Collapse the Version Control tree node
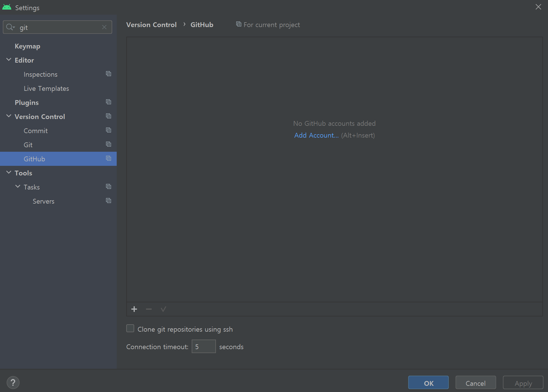The width and height of the screenshot is (548, 392). click(9, 116)
